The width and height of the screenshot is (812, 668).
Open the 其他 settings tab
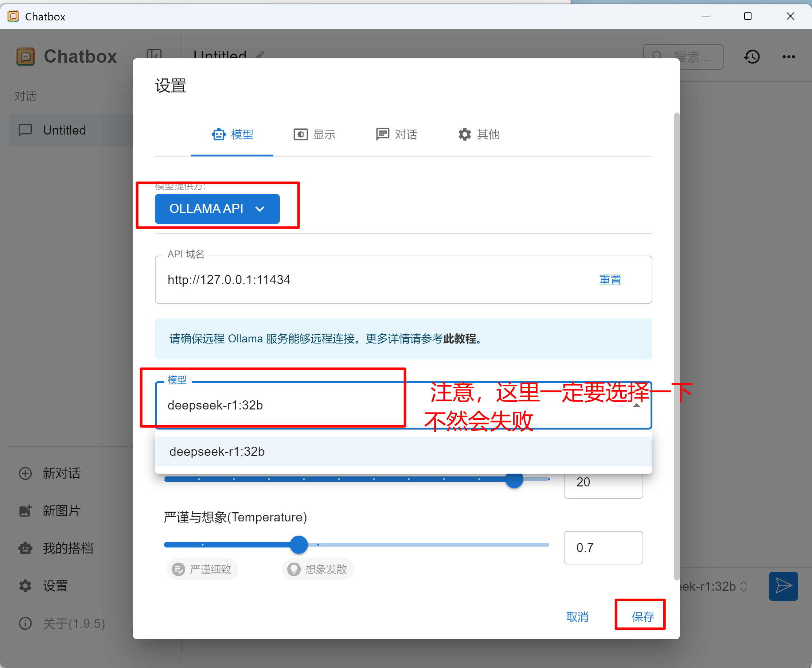pyautogui.click(x=479, y=134)
